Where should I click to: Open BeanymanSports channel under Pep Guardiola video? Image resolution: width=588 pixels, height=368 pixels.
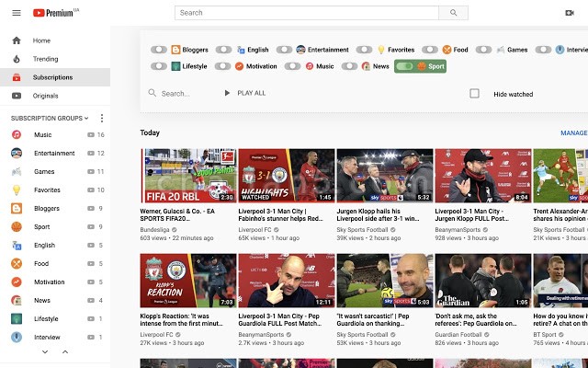click(261, 335)
